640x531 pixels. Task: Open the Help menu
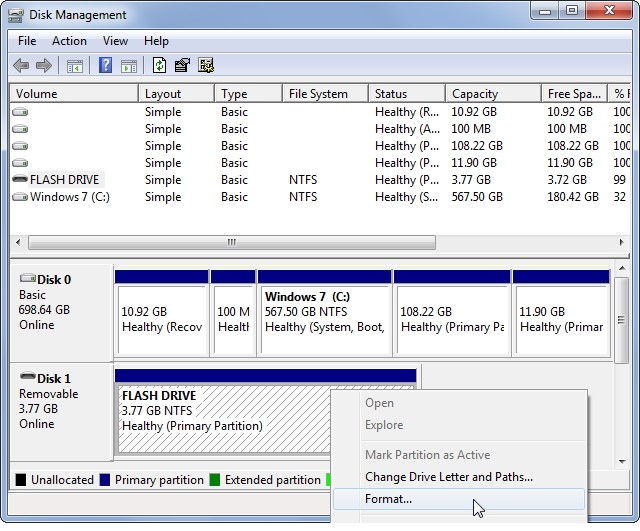point(156,41)
